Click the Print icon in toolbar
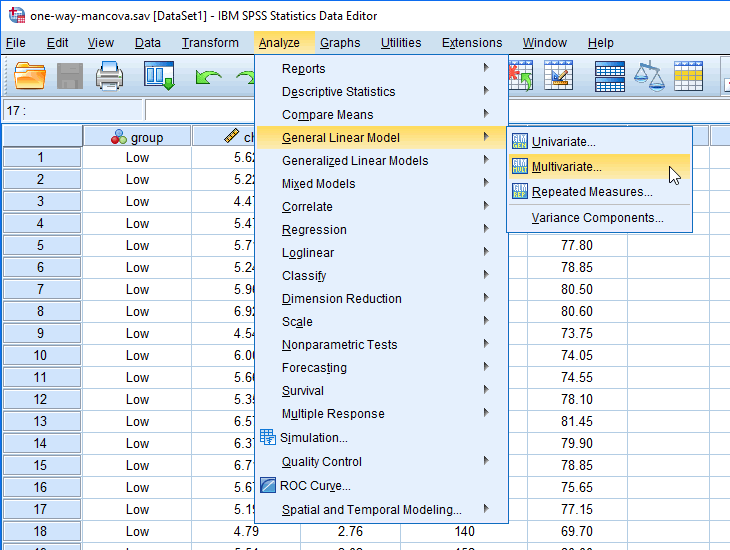The width and height of the screenshot is (730, 550). [109, 75]
